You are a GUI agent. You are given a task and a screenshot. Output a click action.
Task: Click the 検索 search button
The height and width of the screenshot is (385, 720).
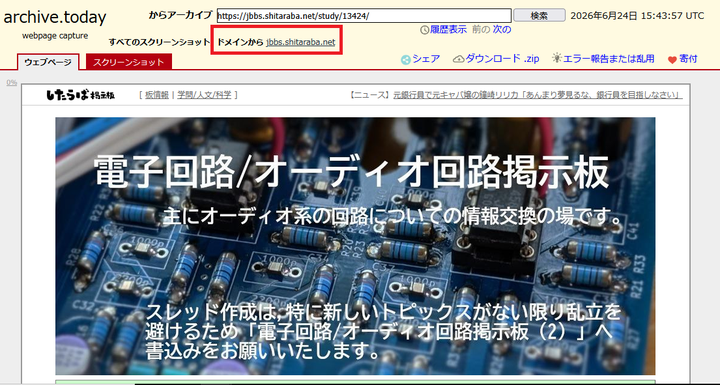coord(539,15)
